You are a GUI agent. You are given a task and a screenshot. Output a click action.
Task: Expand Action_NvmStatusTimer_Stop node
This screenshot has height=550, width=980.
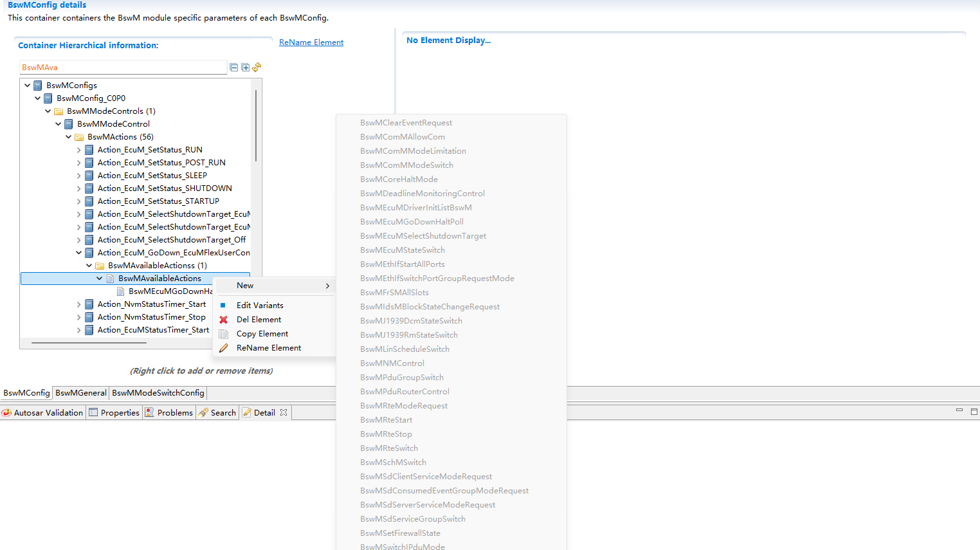tap(79, 317)
